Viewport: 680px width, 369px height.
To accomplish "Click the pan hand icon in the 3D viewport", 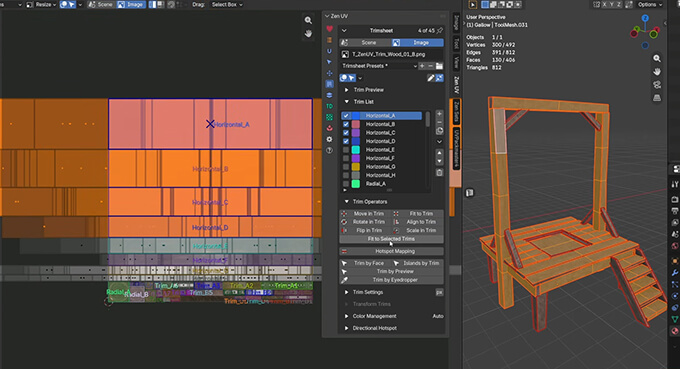I will [657, 72].
